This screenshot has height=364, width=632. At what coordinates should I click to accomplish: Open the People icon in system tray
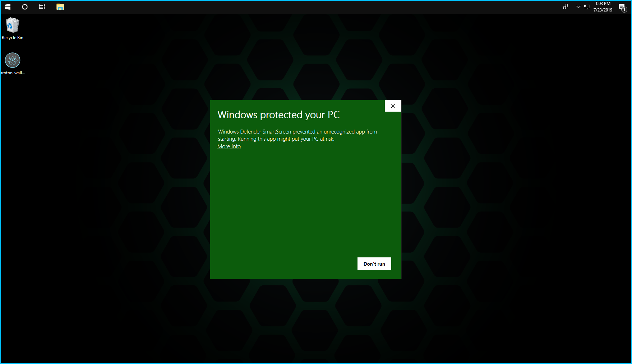[566, 7]
